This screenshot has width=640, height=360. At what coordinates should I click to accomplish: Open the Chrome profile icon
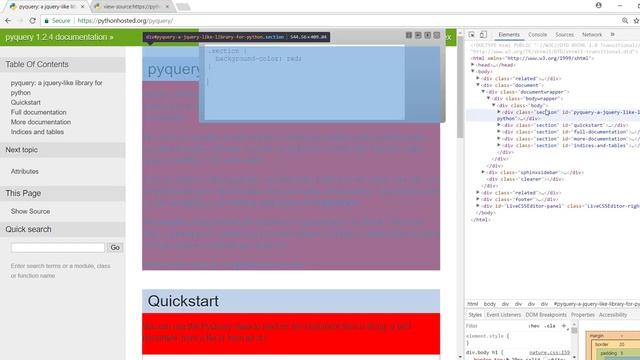coord(598,5)
